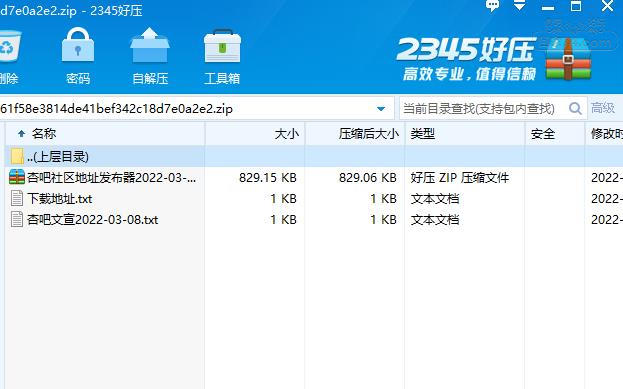623x389 pixels.
Task: Click the text document icon of 下载地址.txt
Action: [x=17, y=198]
